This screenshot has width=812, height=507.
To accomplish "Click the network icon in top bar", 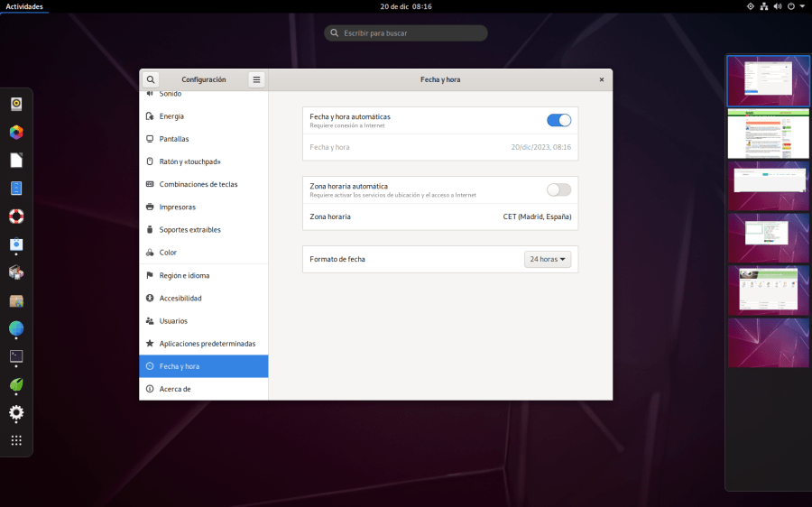I will (x=763, y=6).
